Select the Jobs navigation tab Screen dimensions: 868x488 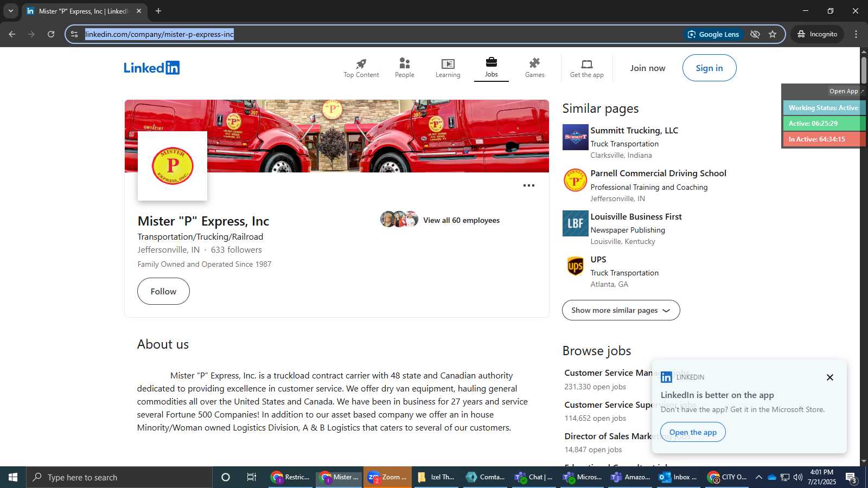click(x=492, y=68)
